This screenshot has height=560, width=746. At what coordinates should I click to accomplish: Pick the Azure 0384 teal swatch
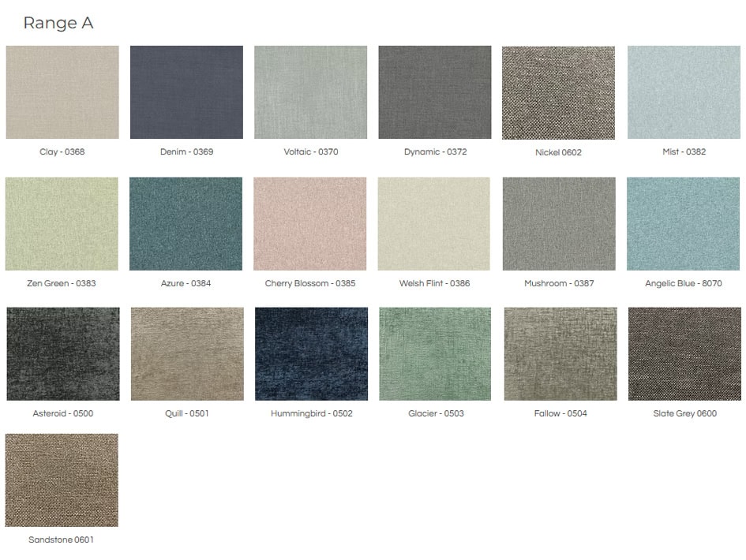coord(186,224)
